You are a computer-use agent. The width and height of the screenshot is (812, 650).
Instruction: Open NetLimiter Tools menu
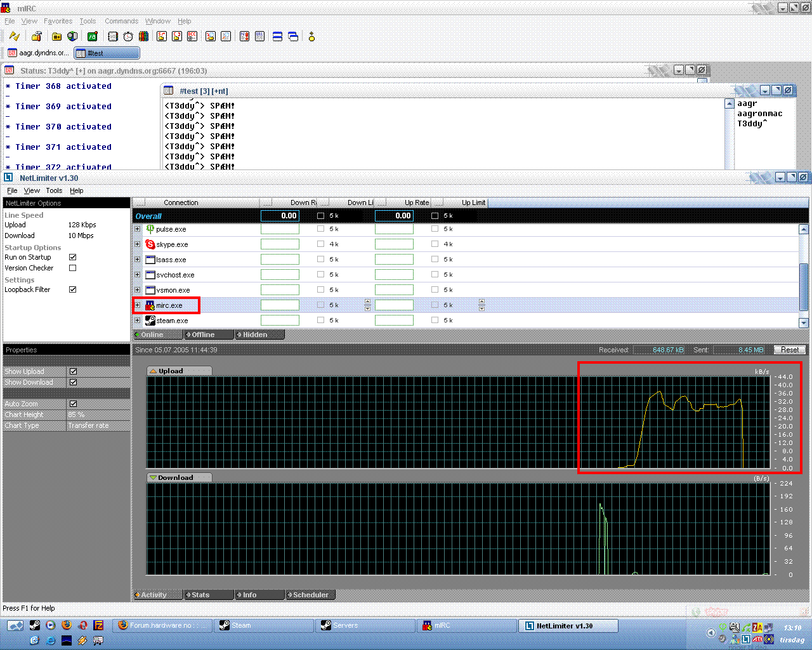(54, 190)
